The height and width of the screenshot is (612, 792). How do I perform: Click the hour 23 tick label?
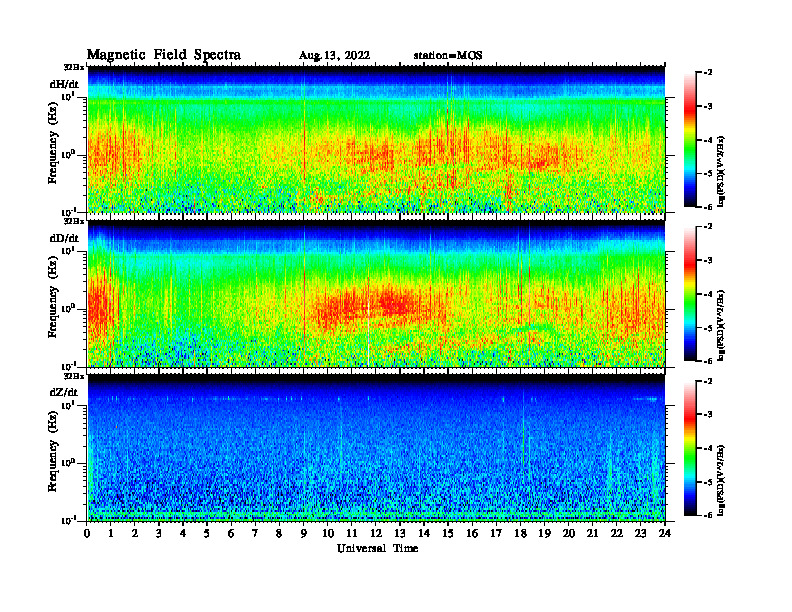pos(641,534)
